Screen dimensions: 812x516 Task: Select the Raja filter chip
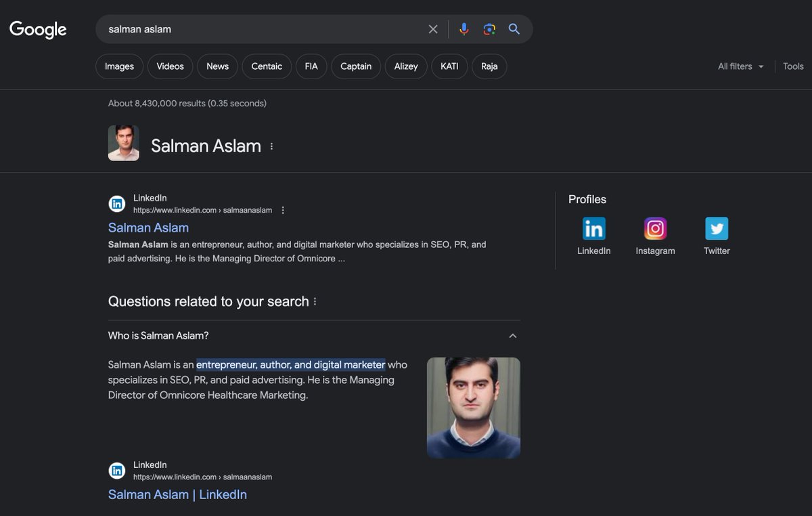click(x=489, y=66)
